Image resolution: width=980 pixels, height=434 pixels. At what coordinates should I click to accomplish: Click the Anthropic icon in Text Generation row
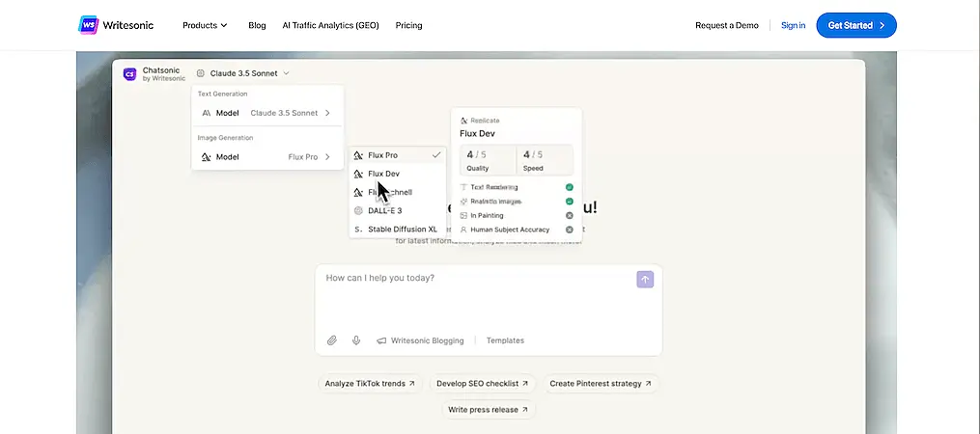(x=207, y=113)
